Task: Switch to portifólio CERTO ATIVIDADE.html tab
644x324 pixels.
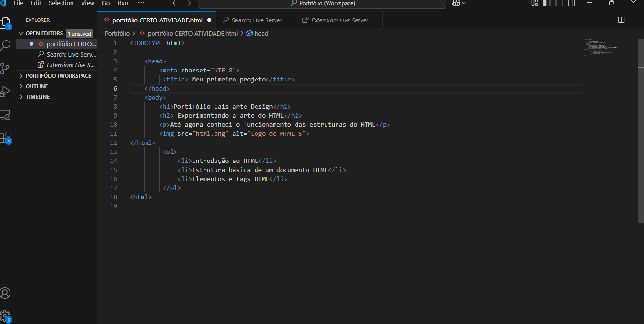Action: pos(157,20)
